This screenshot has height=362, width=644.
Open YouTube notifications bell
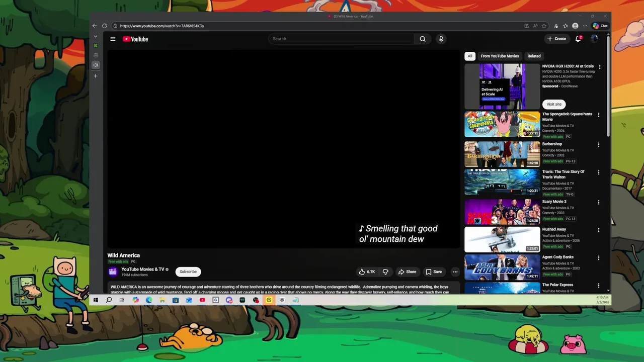(578, 39)
